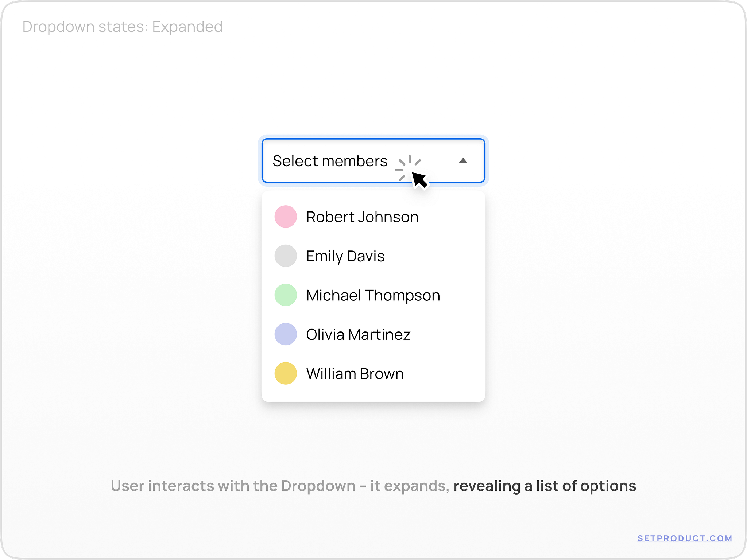Select Michael Thompson from the options

point(373,295)
